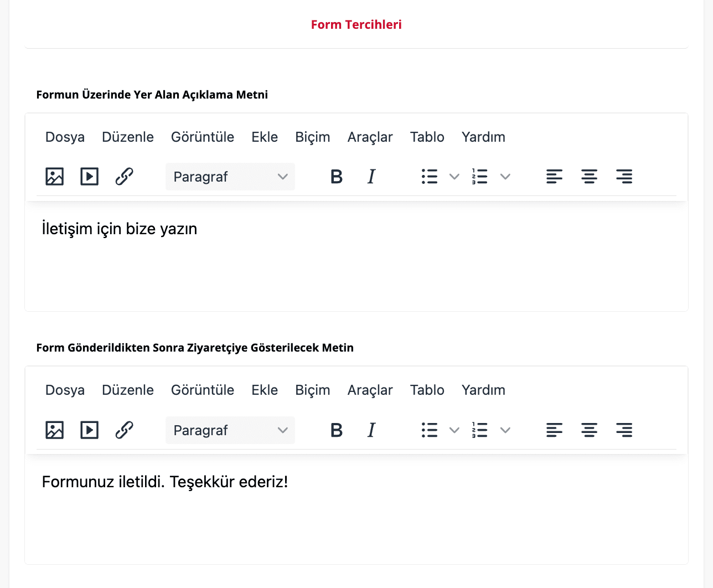Image resolution: width=713 pixels, height=588 pixels.
Task: Open the Yardım menu in bottom editor
Action: [483, 390]
